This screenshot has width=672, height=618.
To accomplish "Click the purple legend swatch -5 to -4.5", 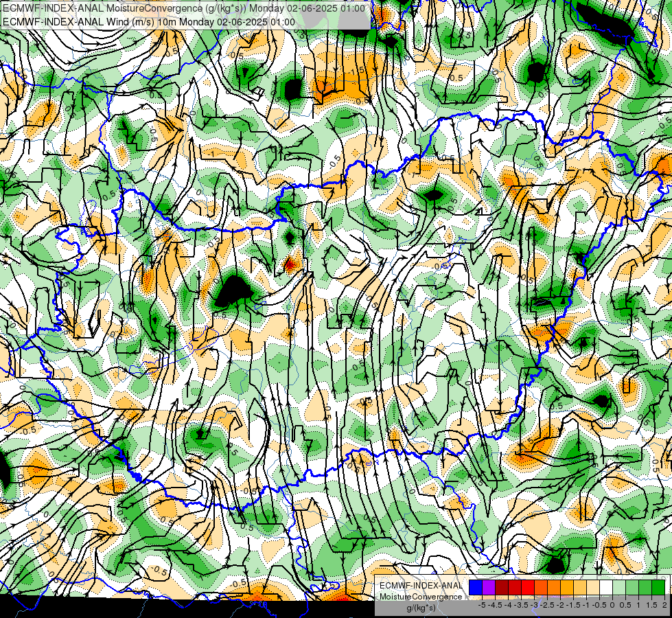I will 489,587.
